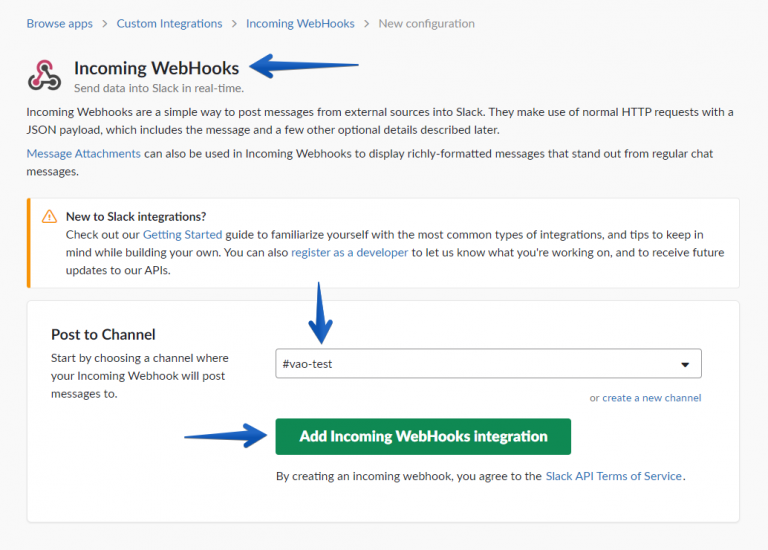Open the Slack API Terms of Service link
This screenshot has width=768, height=550.
pyautogui.click(x=613, y=476)
